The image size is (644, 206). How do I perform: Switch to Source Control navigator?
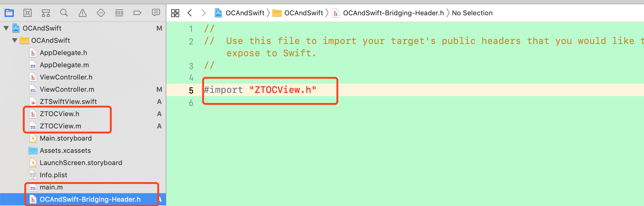[28, 13]
